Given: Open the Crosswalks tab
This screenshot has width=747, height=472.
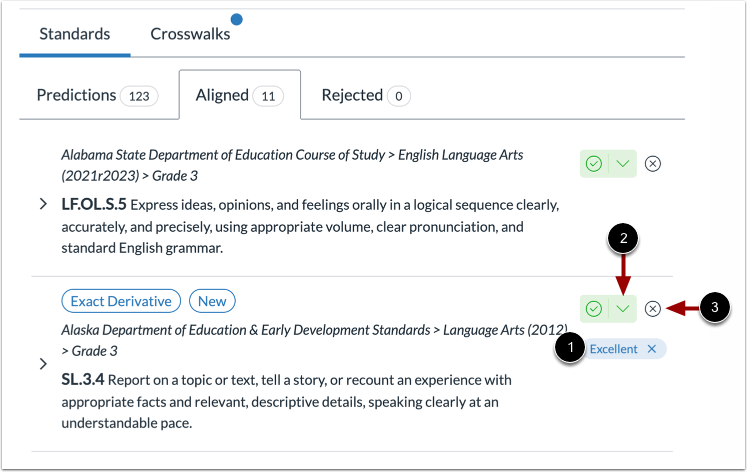Looking at the screenshot, I should click(190, 34).
